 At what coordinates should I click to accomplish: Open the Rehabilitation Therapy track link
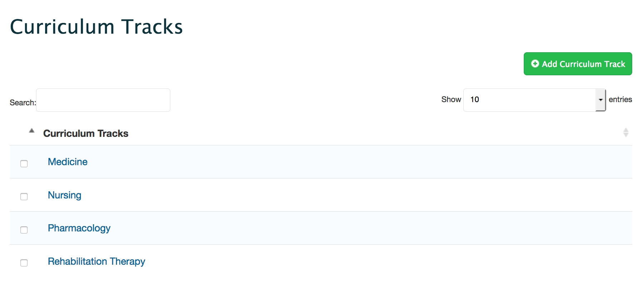97,261
